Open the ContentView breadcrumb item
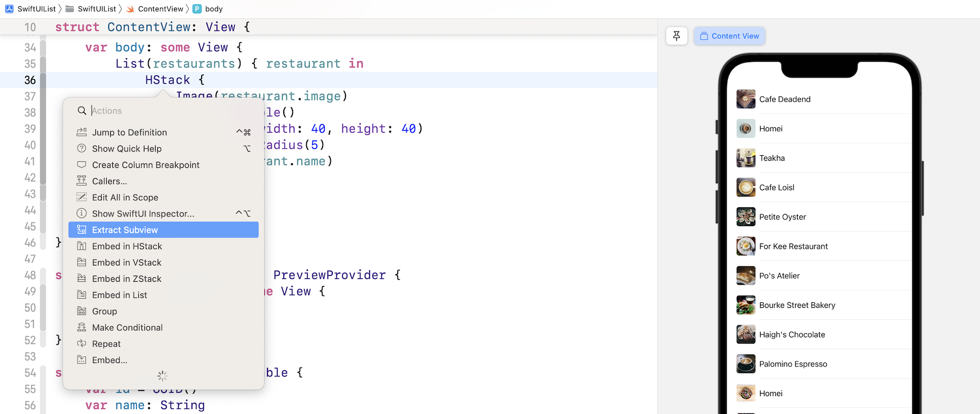This screenshot has width=980, height=414. click(x=160, y=9)
